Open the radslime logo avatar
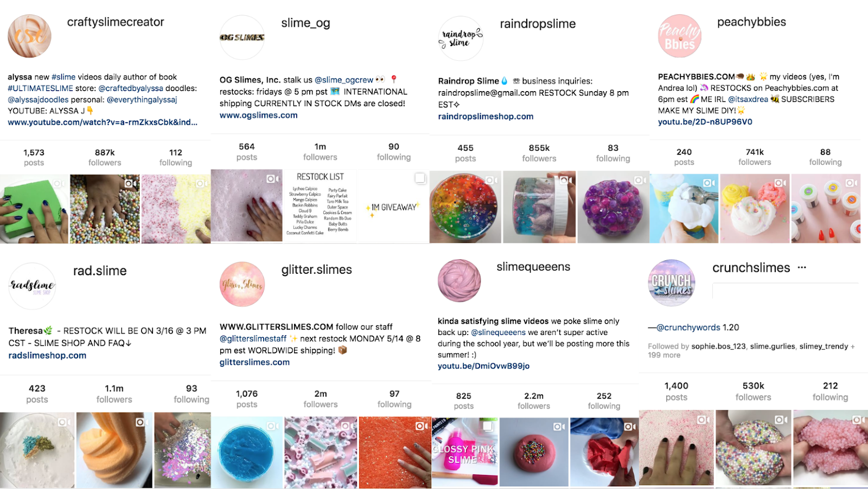The width and height of the screenshot is (868, 489). point(33,286)
